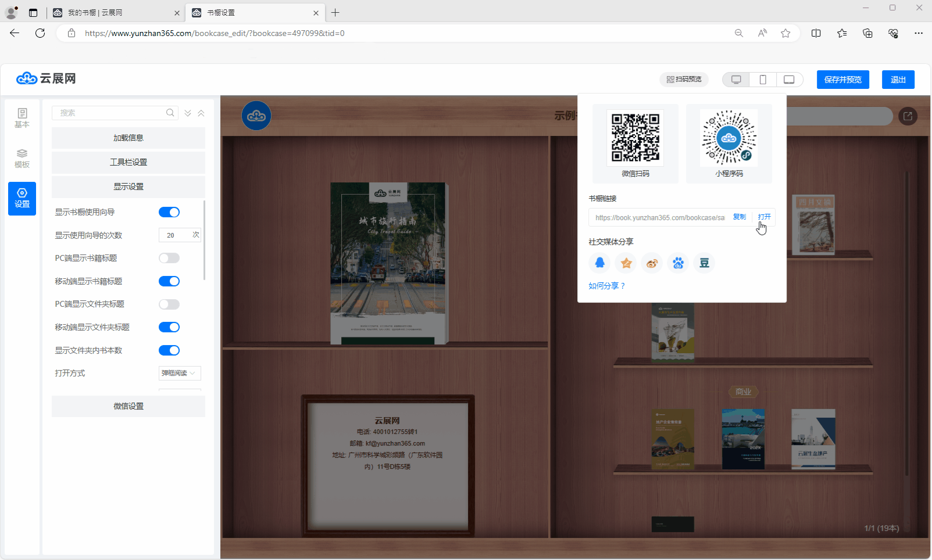
Task: Click the 保存并预览 button
Action: point(842,80)
